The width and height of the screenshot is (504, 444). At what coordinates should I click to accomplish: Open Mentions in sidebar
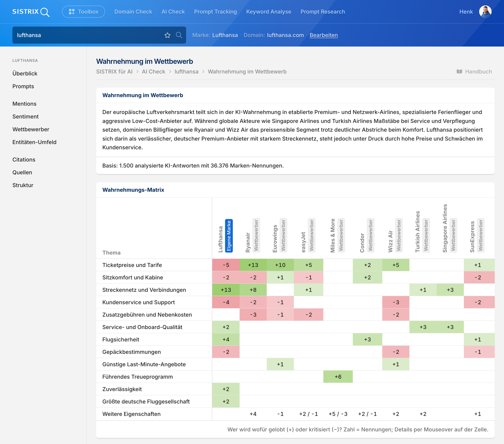pos(24,104)
